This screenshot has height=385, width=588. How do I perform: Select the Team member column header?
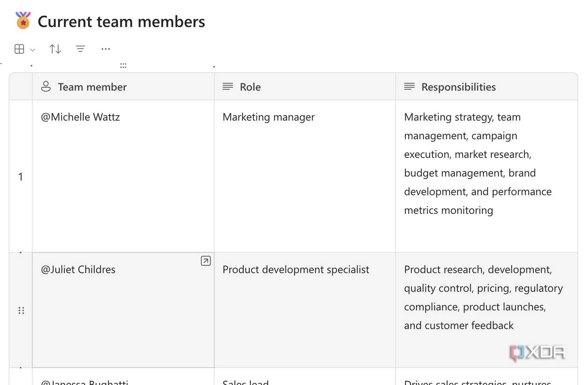[x=92, y=87]
